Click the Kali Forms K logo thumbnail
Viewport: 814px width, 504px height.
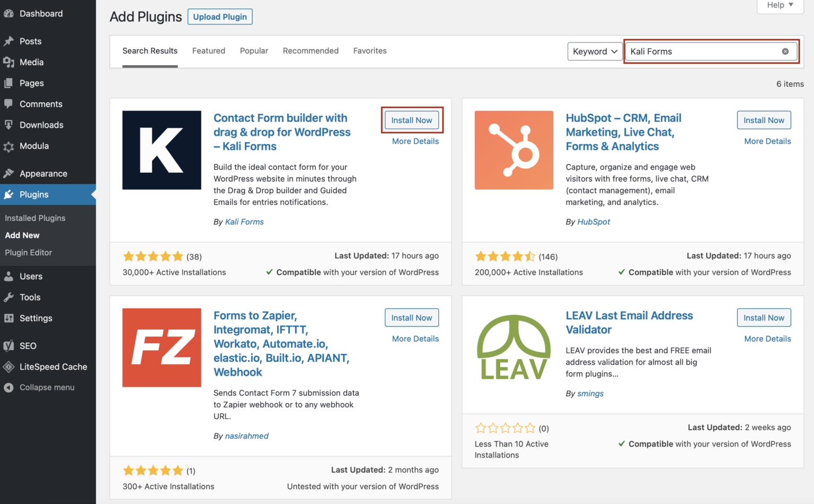pos(162,150)
